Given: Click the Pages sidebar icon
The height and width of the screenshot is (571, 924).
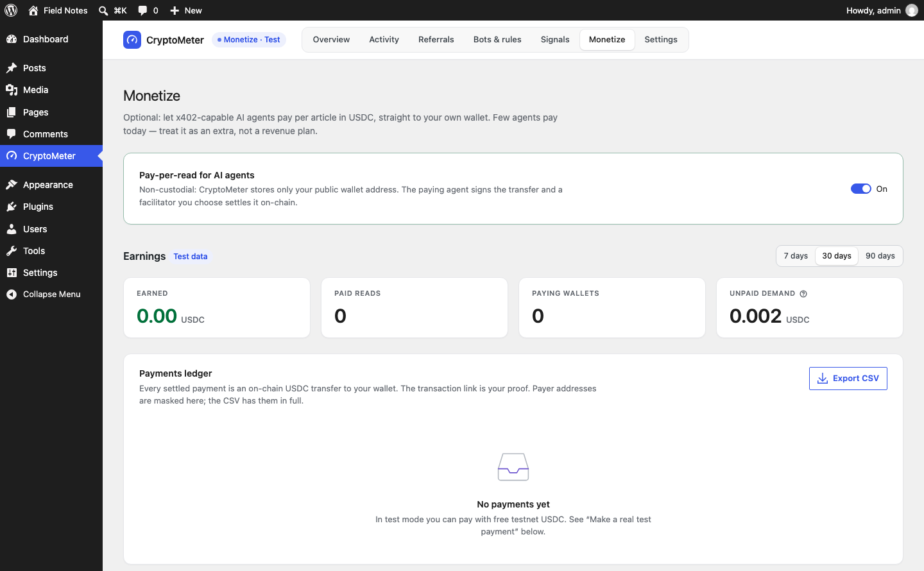Looking at the screenshot, I should [x=12, y=112].
